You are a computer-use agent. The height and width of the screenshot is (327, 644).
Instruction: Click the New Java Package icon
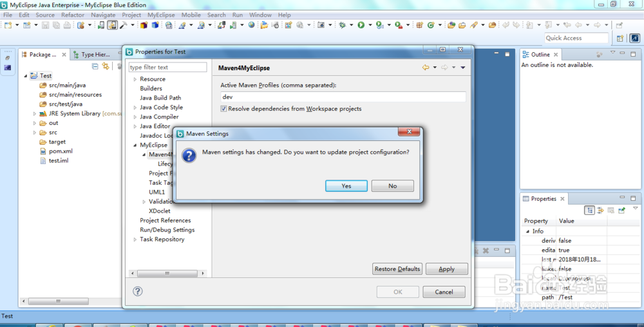[x=419, y=25]
